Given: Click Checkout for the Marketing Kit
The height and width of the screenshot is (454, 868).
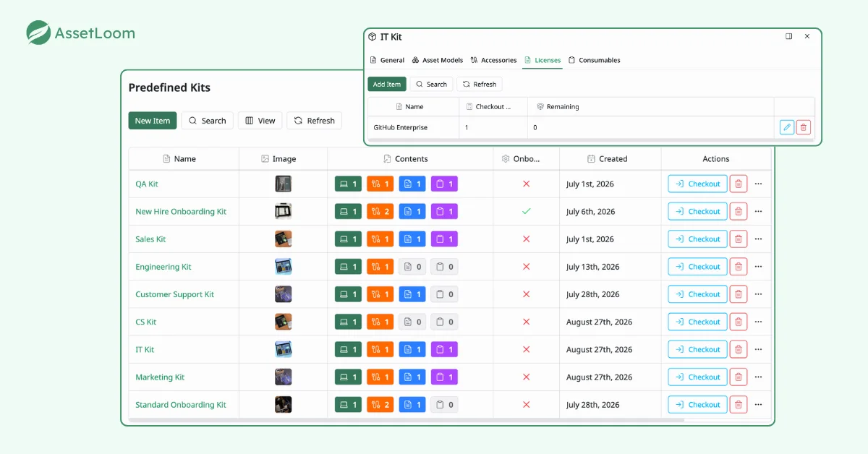Looking at the screenshot, I should pos(697,377).
